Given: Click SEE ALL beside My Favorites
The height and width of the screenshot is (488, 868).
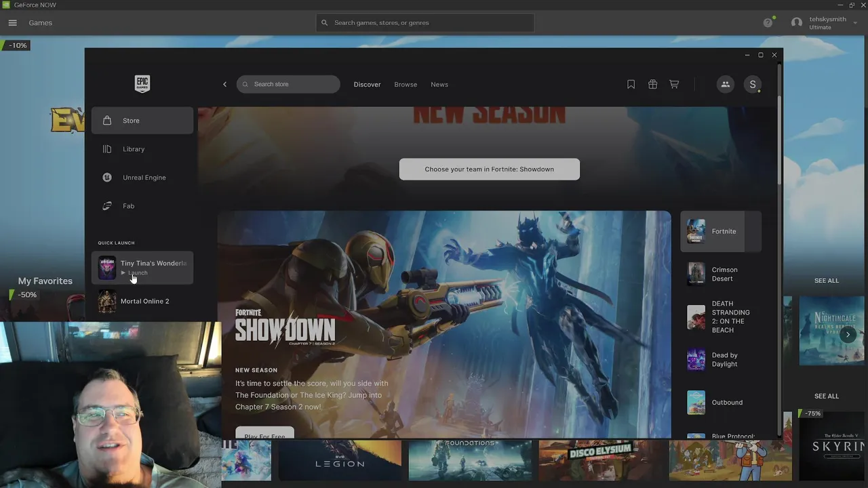Looking at the screenshot, I should coord(826,281).
